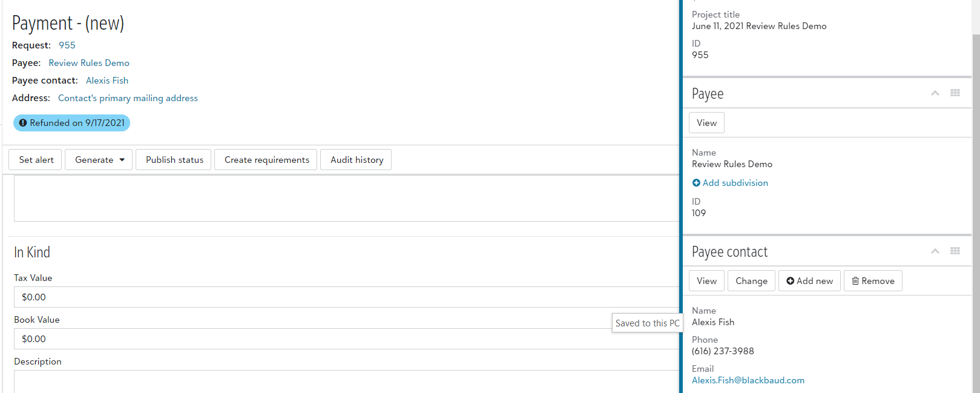Viewport: 980px width, 393px height.
Task: Click the phone number (616) 237-3988
Action: click(723, 351)
